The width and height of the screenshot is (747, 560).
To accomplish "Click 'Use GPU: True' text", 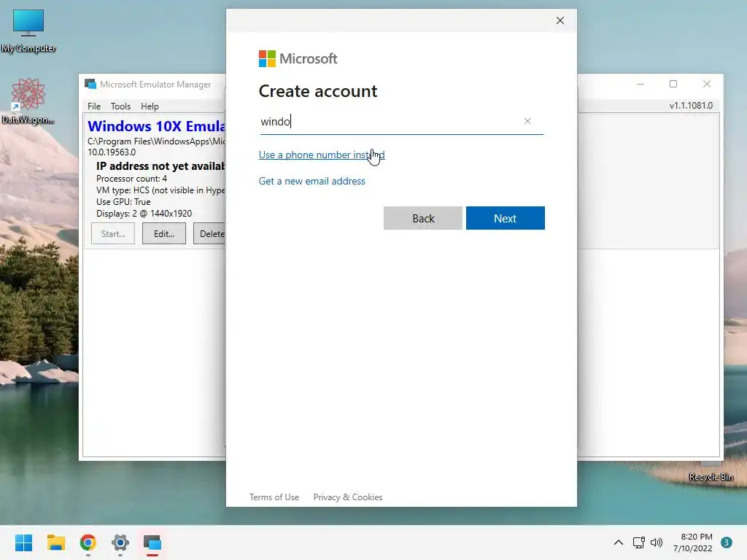I will click(123, 202).
